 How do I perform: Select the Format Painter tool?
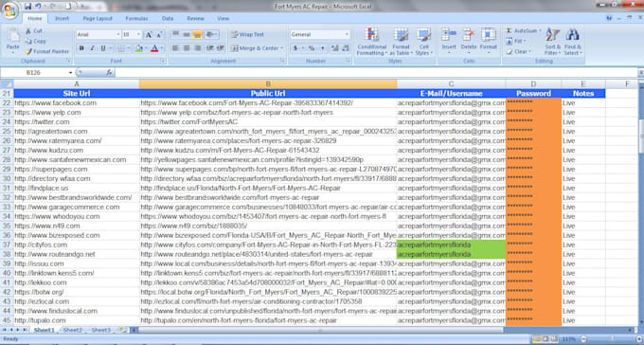47,51
